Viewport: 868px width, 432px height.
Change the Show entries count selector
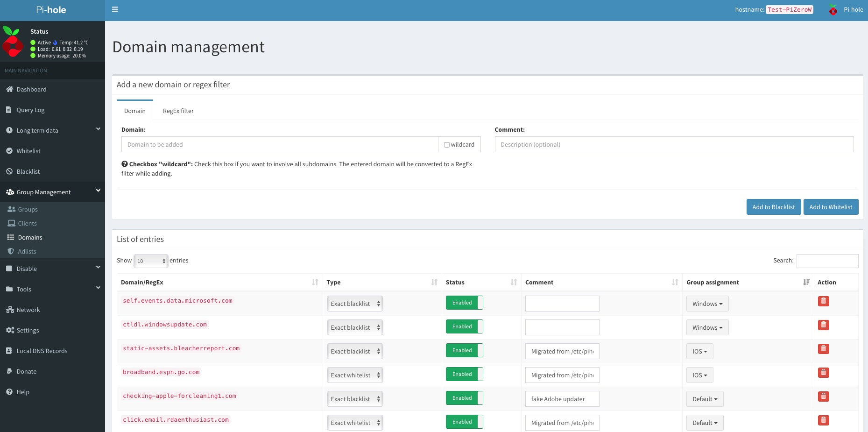151,261
